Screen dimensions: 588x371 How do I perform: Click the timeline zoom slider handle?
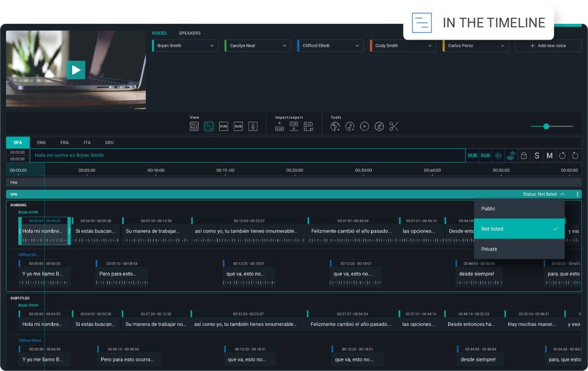546,126
